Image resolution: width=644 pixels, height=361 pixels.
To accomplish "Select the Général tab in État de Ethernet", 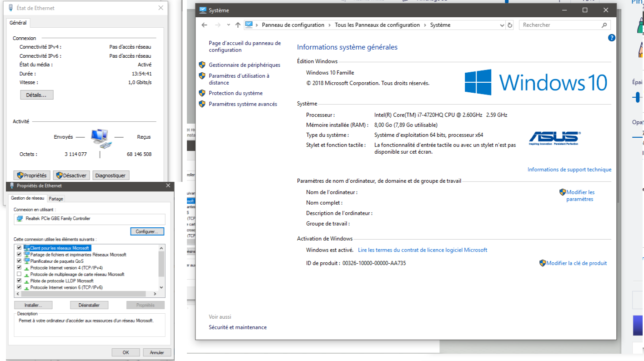I will click(x=18, y=23).
